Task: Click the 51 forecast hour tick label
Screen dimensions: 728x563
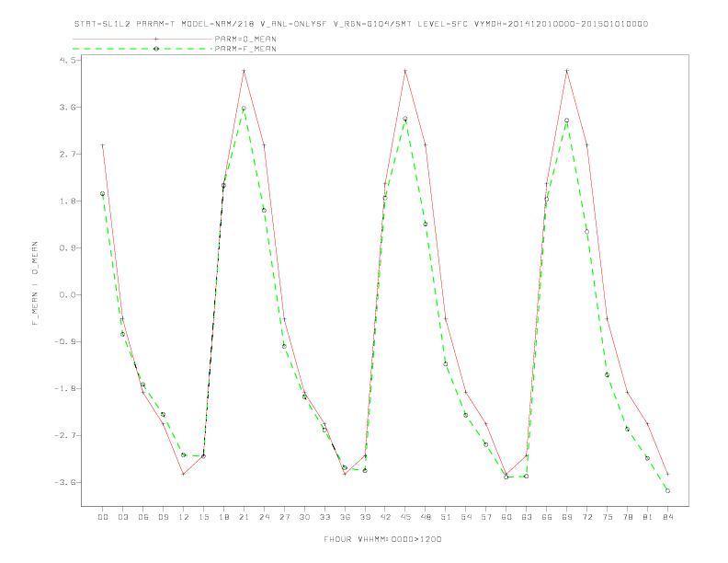Action: 446,517
